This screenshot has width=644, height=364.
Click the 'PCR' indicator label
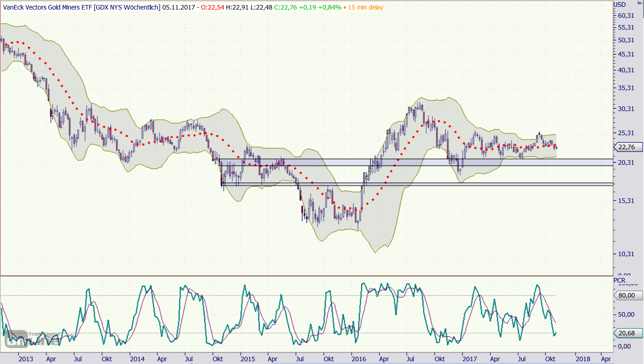tap(619, 280)
